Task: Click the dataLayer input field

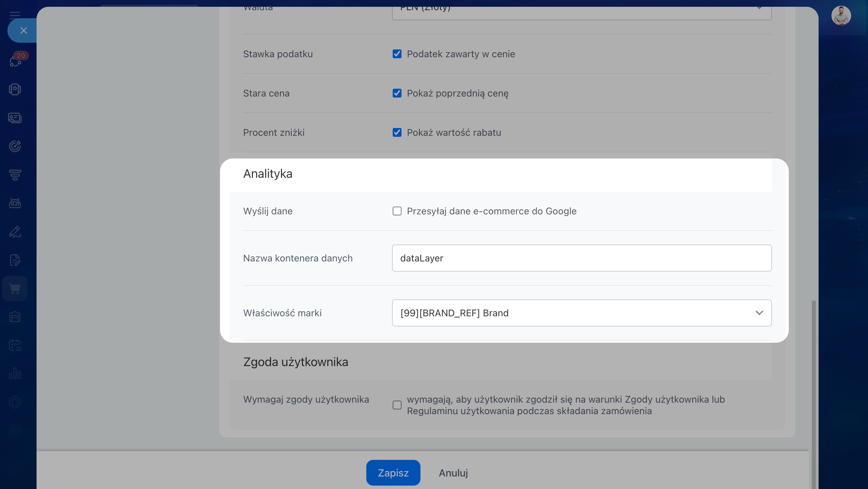Action: click(581, 258)
